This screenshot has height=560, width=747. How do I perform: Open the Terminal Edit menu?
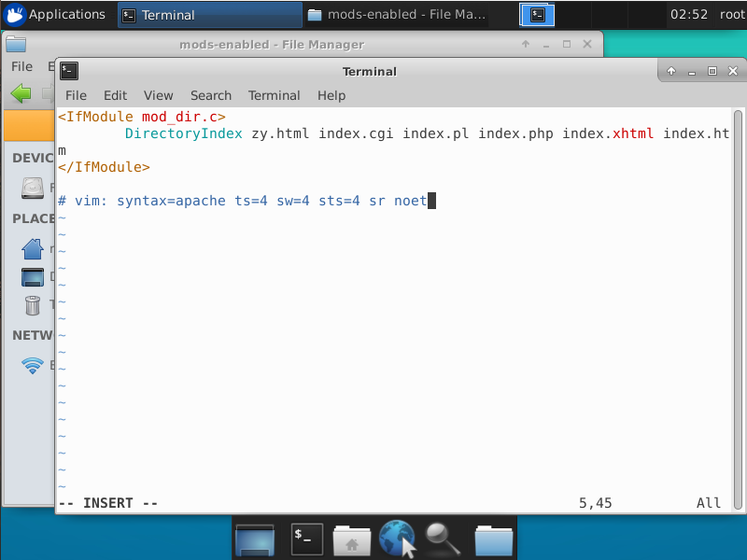coord(115,96)
